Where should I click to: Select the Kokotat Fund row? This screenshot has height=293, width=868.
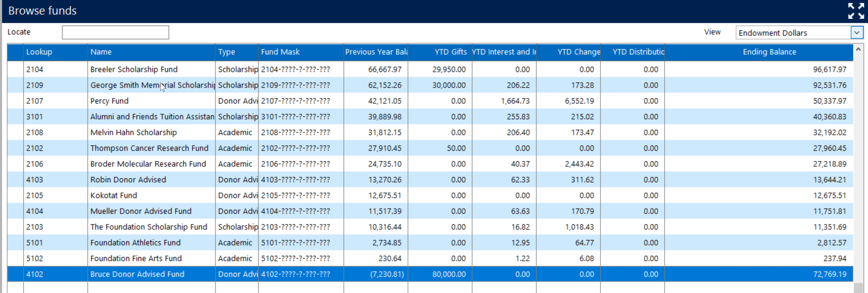[x=114, y=195]
